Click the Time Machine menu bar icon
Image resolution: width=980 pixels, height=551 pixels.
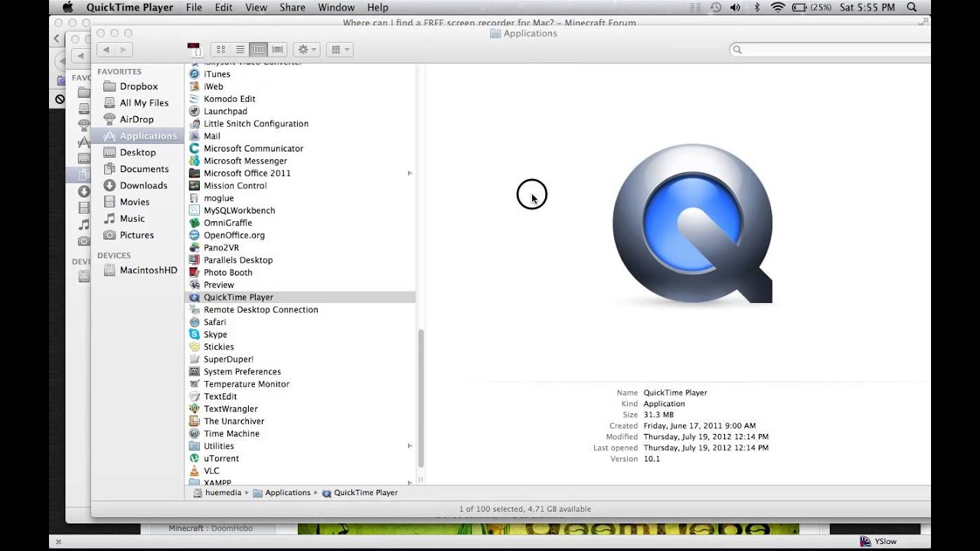[715, 7]
